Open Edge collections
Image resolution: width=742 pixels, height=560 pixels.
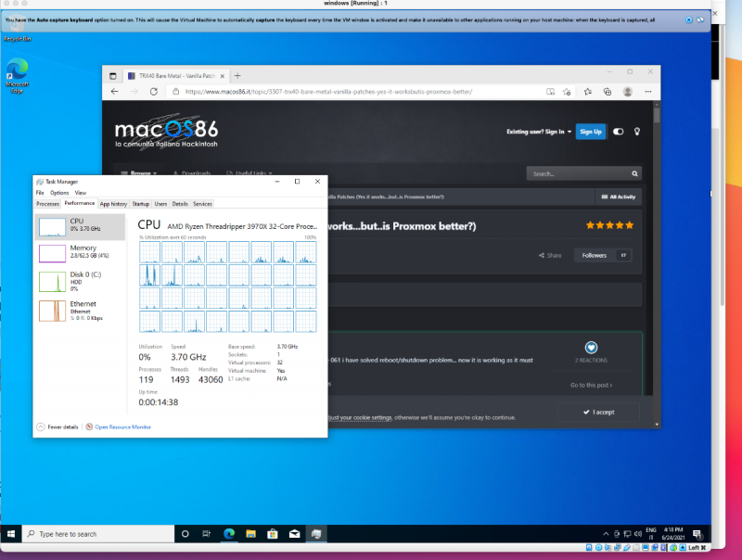pyautogui.click(x=608, y=92)
